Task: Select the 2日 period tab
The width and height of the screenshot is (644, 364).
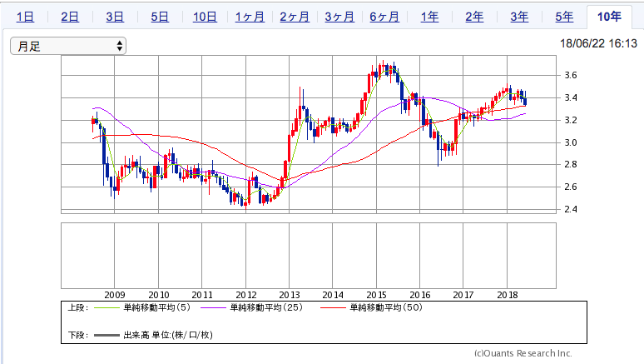Action: pos(70,17)
